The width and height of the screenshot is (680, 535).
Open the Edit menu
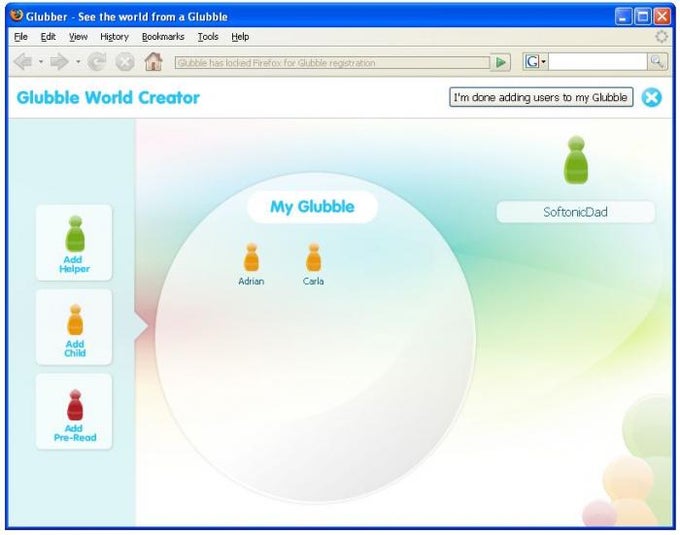pos(48,37)
